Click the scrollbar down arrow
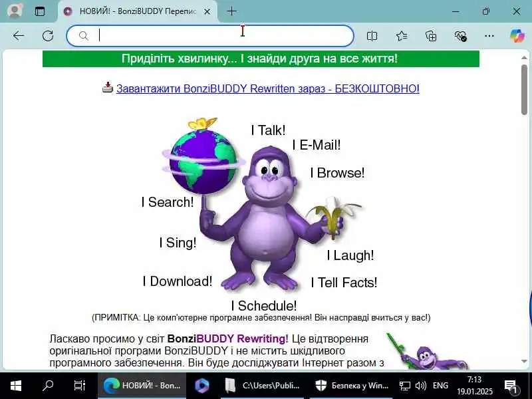 [524, 362]
